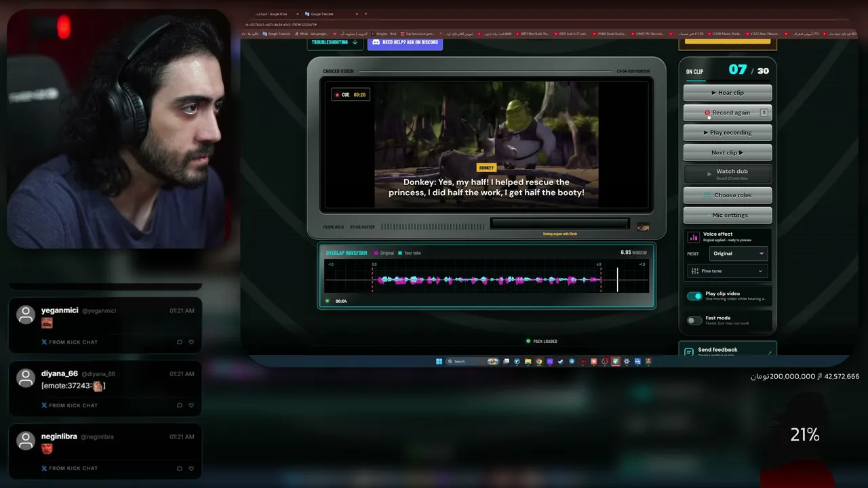Click the "21%" progress readout
The width and height of the screenshot is (868, 488).
coord(805,435)
